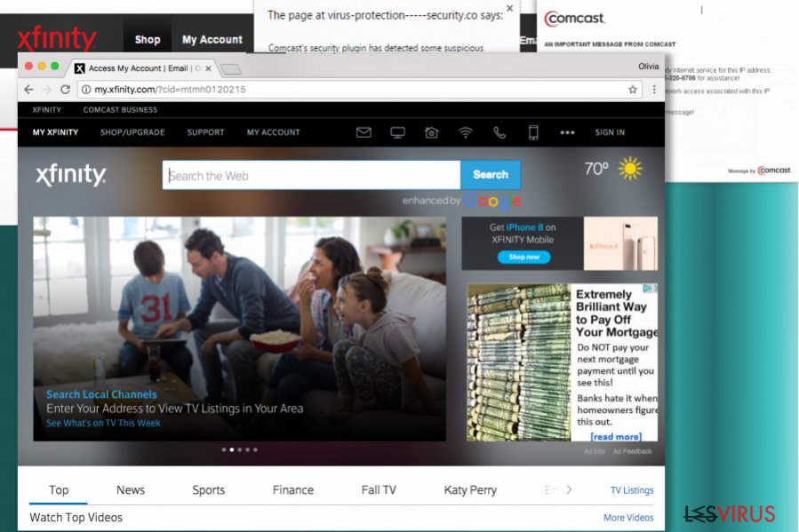Follow the TV Listings link
This screenshot has height=532, width=799.
click(631, 489)
